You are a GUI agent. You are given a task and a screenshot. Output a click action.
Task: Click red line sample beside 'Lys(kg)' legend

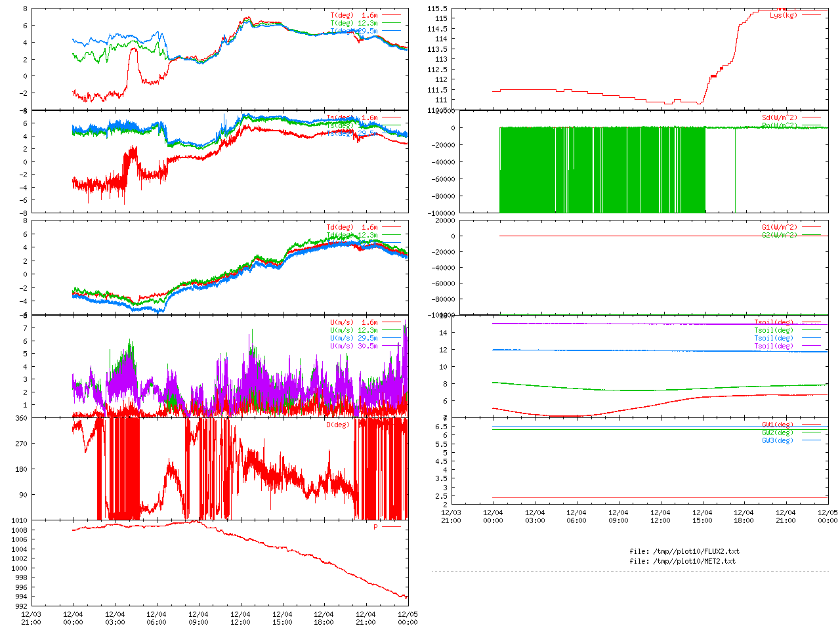(x=812, y=15)
